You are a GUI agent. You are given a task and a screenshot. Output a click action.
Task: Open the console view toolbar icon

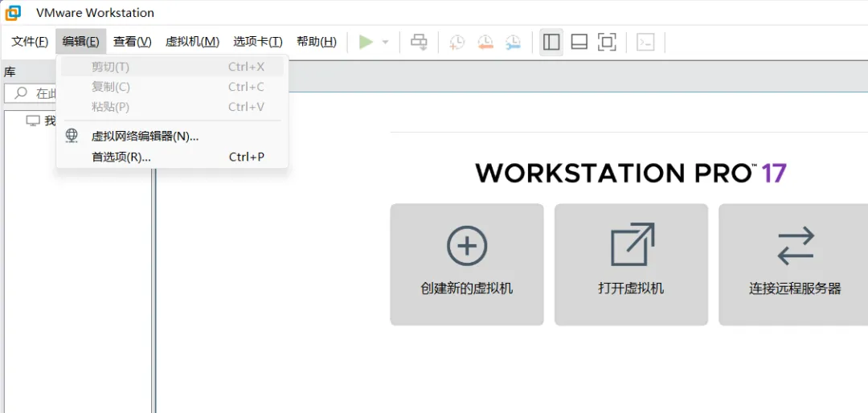(x=646, y=42)
